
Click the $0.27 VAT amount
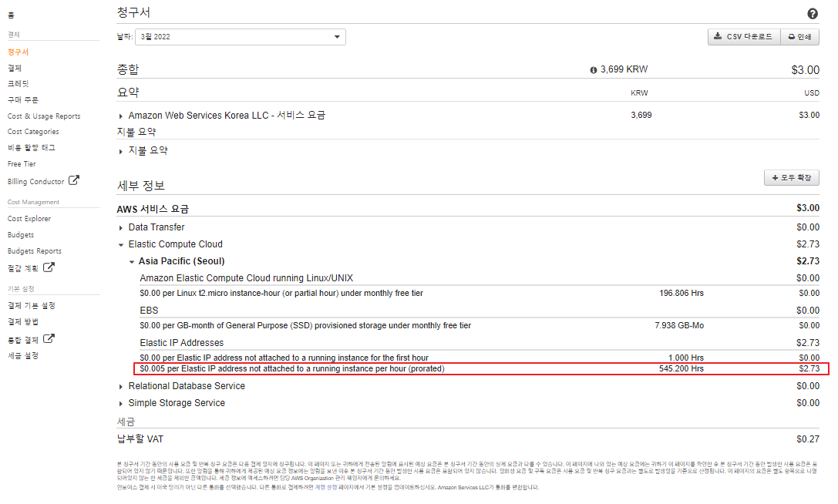(807, 438)
